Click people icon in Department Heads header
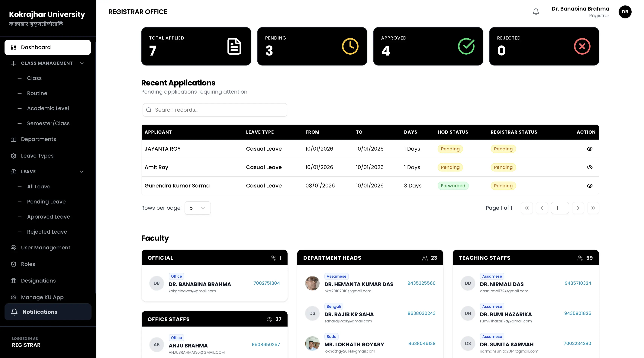 425,258
